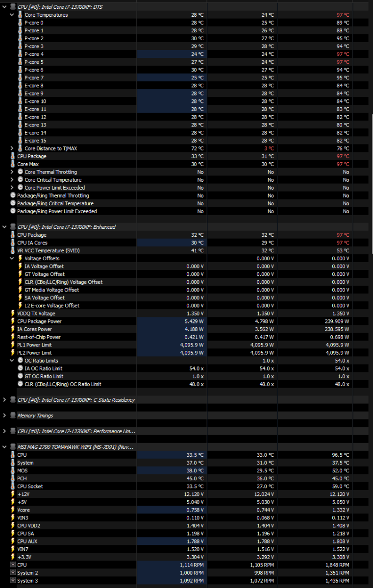Image resolution: width=373 pixels, height=588 pixels.
Task: Expand the Memory Timings section
Action: tap(4, 416)
